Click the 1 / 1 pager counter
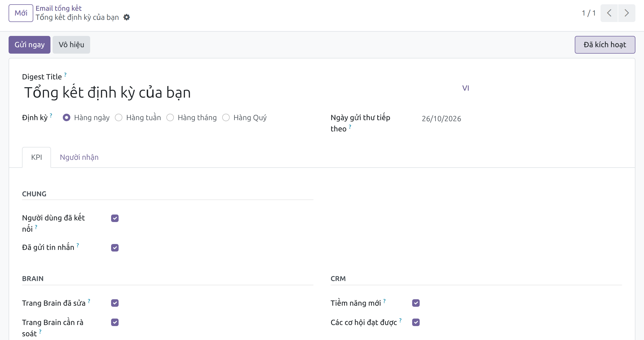 589,13
